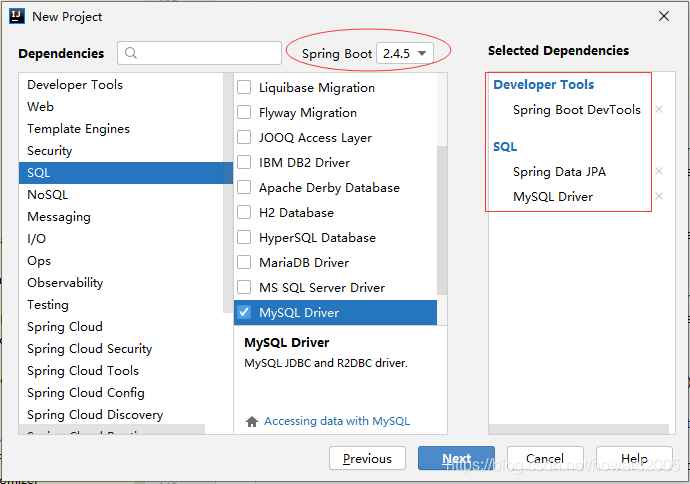Screen dimensions: 690x484
Task: Check H2 Database option
Action: point(244,213)
